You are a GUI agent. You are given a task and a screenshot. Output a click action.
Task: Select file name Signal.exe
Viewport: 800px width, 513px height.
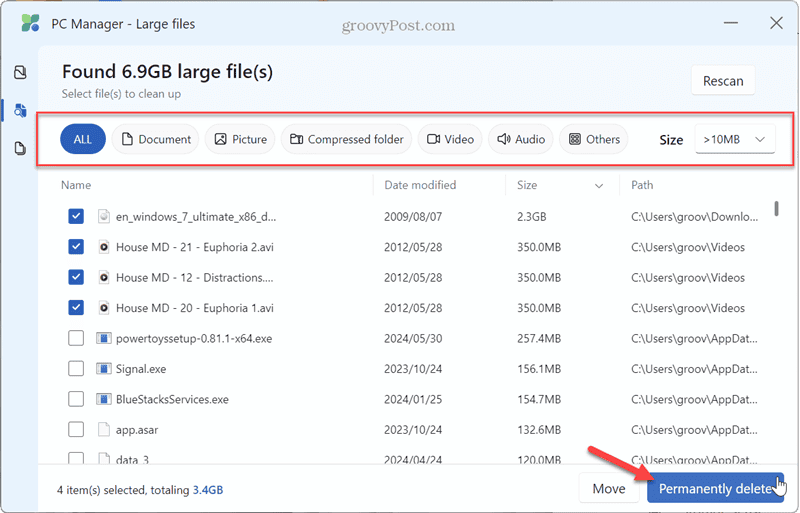pos(141,369)
